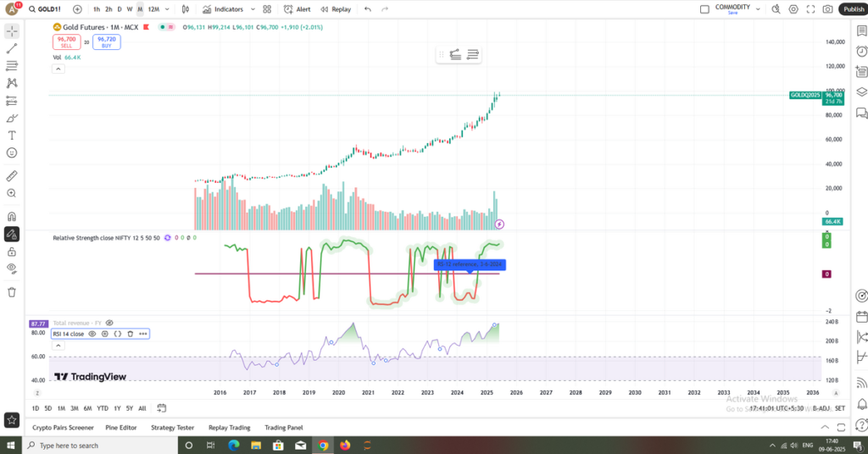Activate the zoom in tool
The image size is (868, 454).
click(12, 193)
